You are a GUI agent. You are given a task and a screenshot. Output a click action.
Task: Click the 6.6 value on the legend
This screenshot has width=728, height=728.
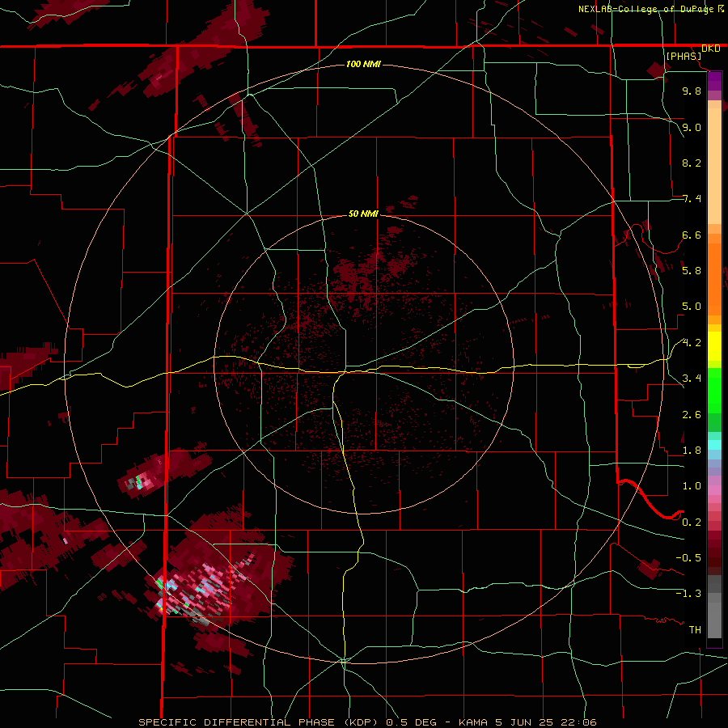tap(692, 235)
